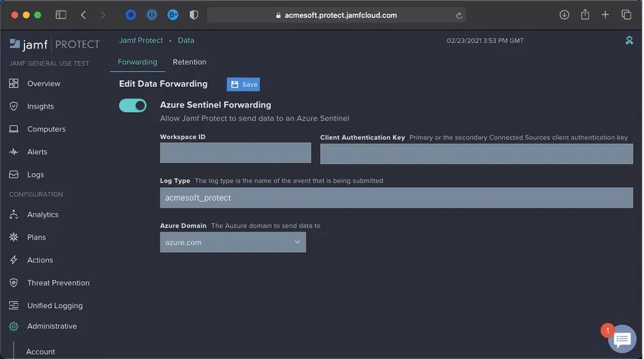Click the blue B extension icon

(173, 15)
